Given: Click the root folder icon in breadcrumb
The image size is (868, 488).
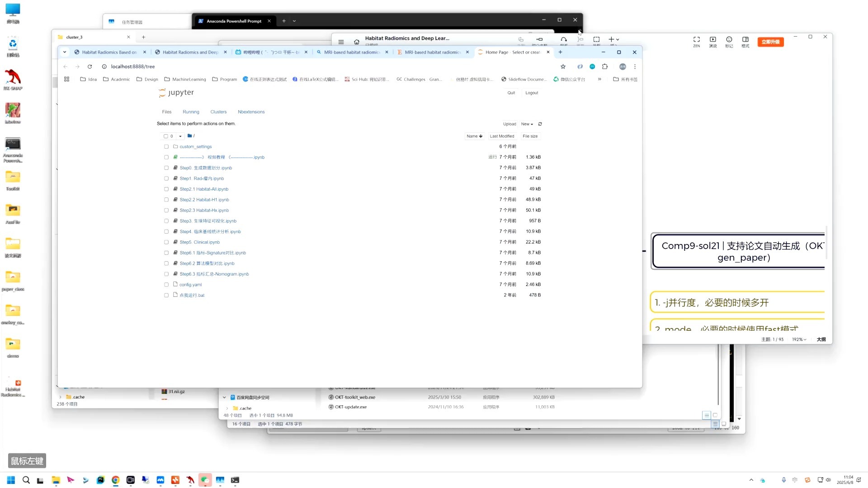Looking at the screenshot, I should pyautogui.click(x=189, y=136).
